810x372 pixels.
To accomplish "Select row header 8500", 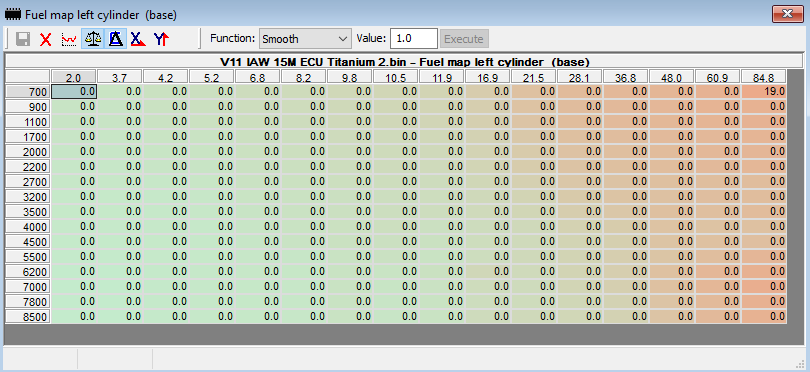I will tap(28, 317).
